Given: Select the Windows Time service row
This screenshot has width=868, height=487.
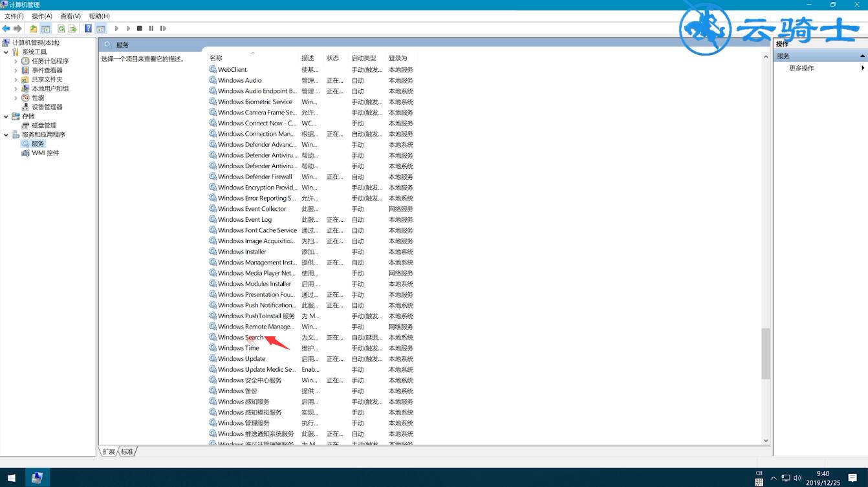Looking at the screenshot, I should (311, 348).
